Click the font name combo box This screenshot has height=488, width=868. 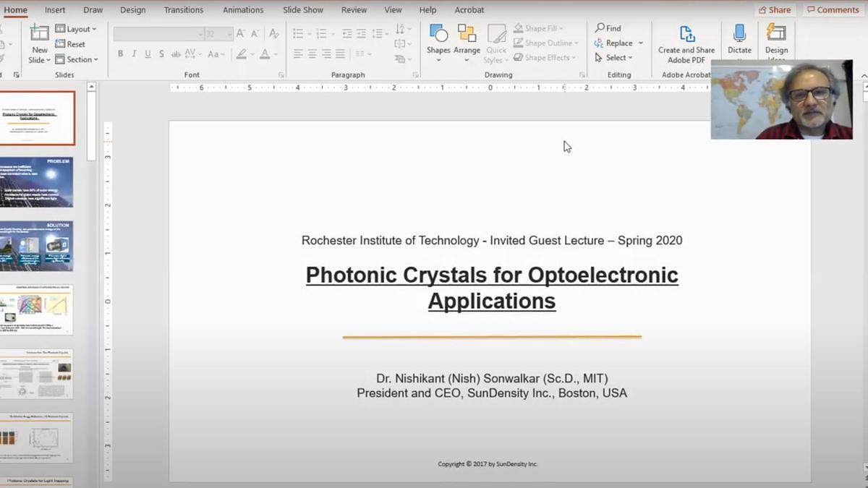point(158,34)
